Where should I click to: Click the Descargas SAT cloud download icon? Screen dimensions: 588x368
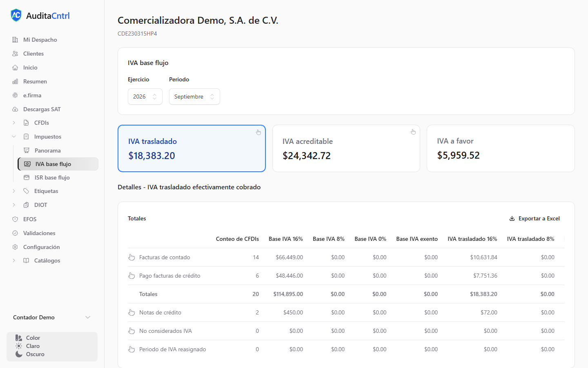pyautogui.click(x=15, y=109)
